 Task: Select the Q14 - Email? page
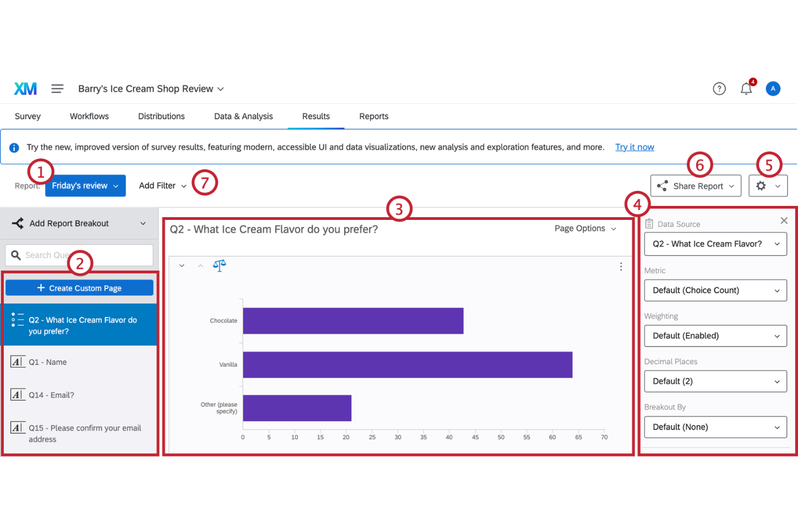(79, 395)
